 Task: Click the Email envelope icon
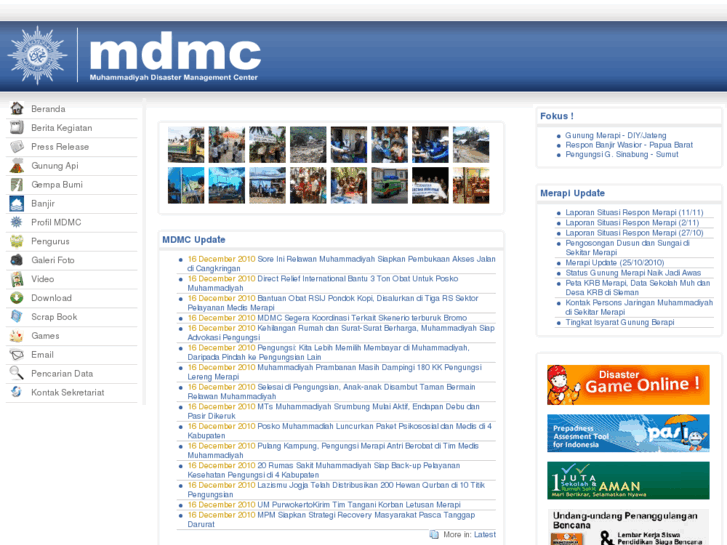17,355
